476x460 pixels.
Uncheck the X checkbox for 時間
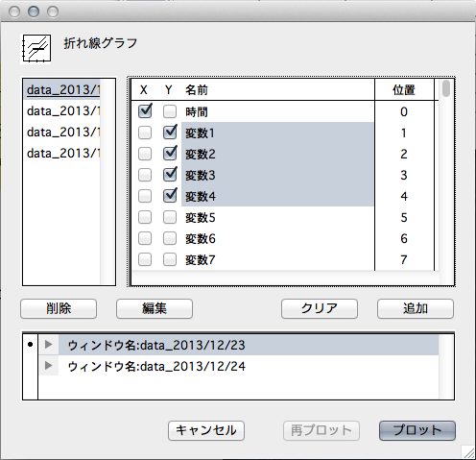145,111
